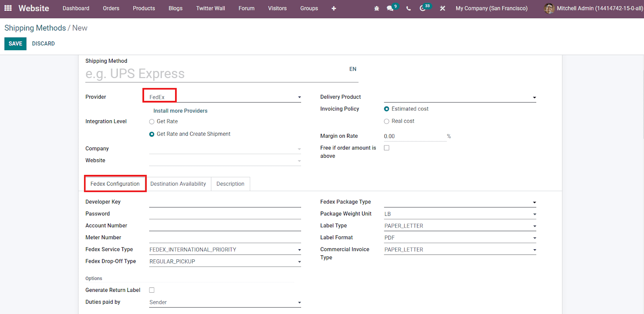The image size is (644, 314).
Task: Enable the Generate Return Label checkbox
Action: point(152,290)
